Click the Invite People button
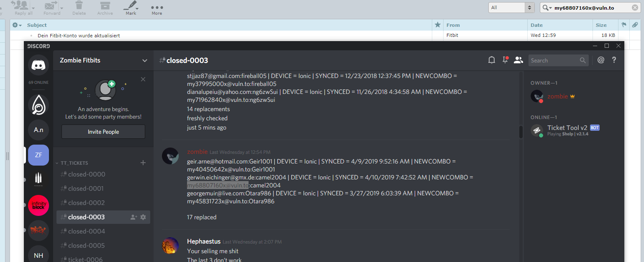 pos(103,132)
